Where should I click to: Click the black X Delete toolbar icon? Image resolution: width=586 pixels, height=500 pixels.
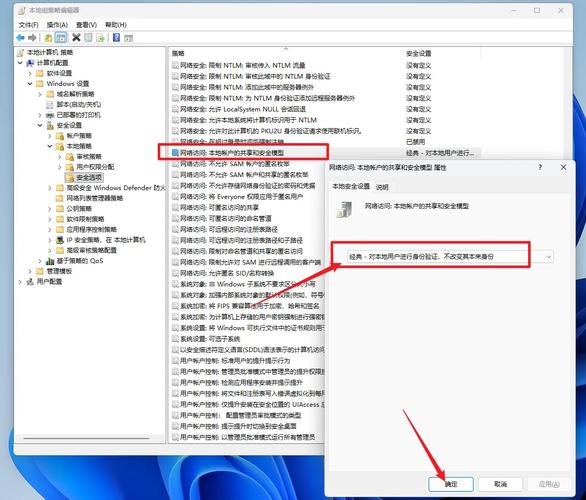[76, 37]
